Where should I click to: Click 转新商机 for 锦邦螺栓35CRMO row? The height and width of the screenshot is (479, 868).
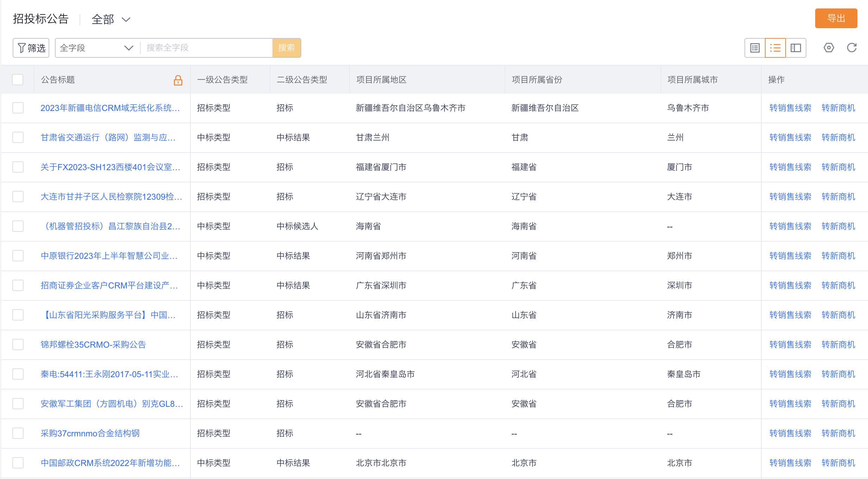coord(838,344)
